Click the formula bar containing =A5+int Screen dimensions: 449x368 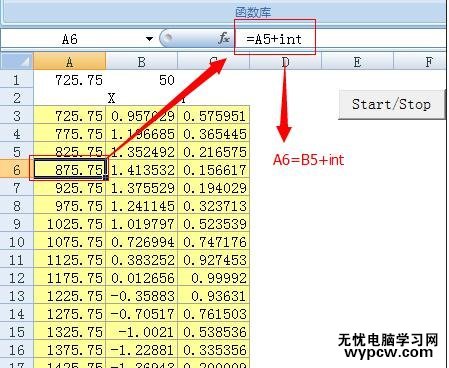(x=340, y=39)
